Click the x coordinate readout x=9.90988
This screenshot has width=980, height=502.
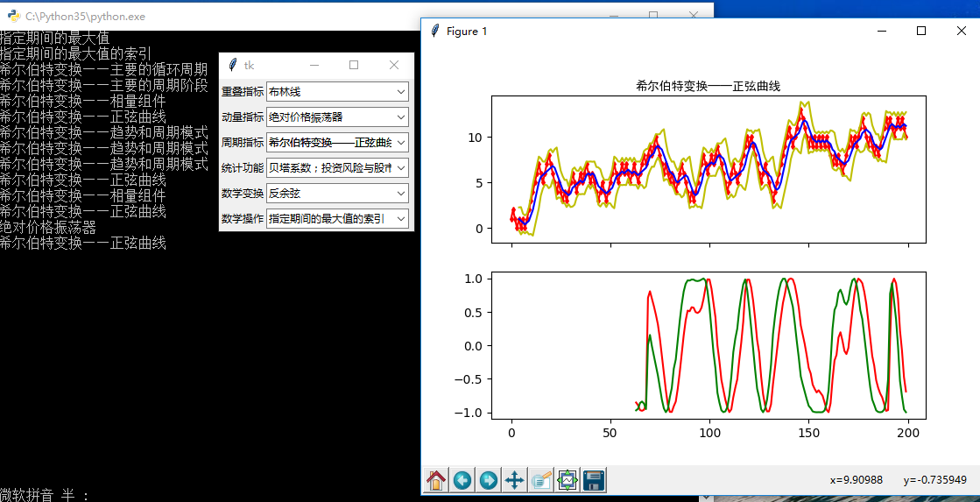coord(857,480)
